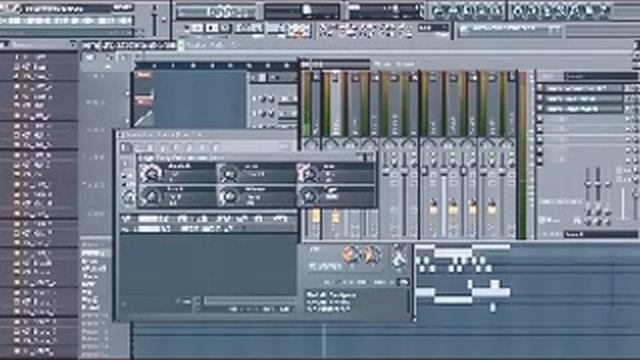
Task: Click the horizontal scrollbar in the plugin window
Action: point(250,301)
